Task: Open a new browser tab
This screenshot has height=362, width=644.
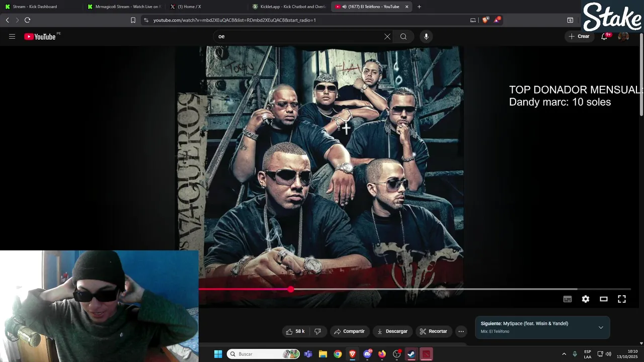Action: (x=419, y=7)
